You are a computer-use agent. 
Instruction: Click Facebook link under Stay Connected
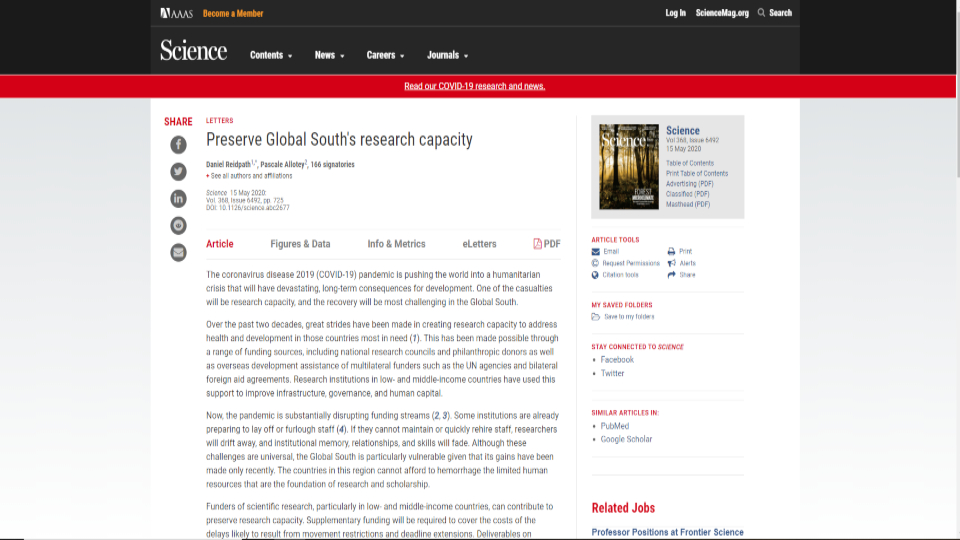[x=617, y=360]
